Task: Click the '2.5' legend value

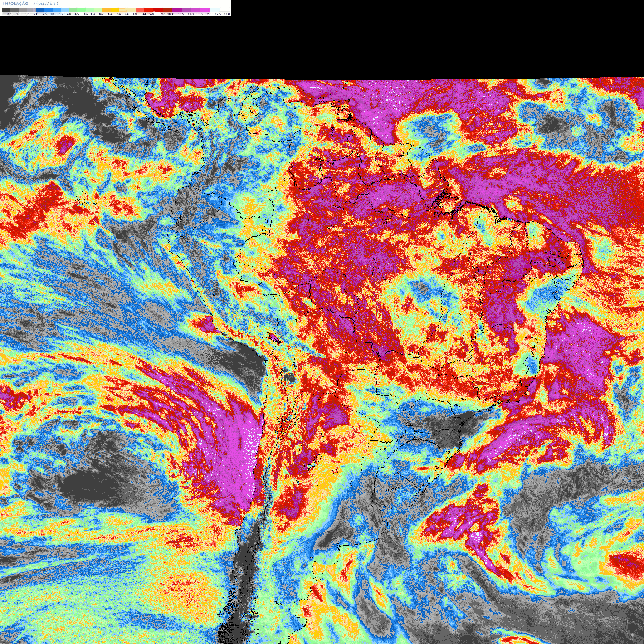Action: [45, 14]
